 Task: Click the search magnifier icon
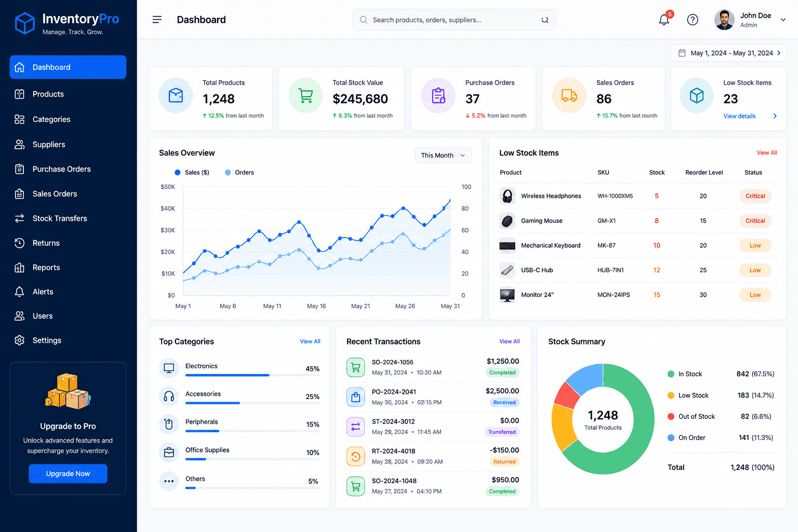click(x=364, y=20)
